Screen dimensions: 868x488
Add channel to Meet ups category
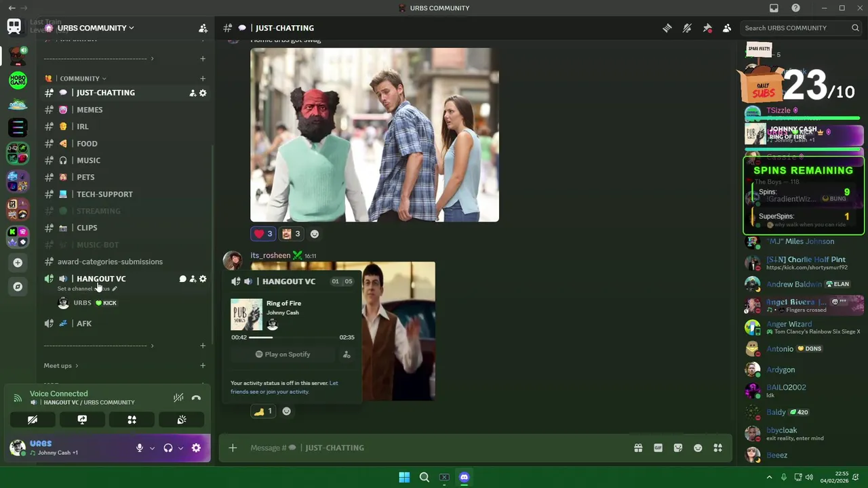(203, 366)
